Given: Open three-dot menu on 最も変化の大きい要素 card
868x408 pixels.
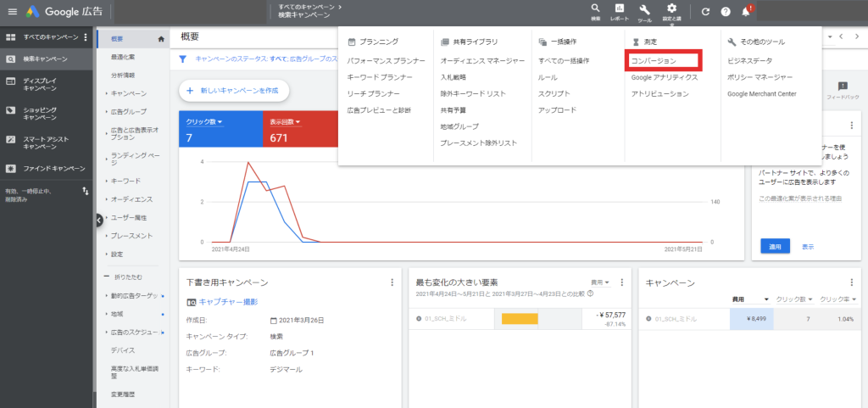Looking at the screenshot, I should (x=621, y=282).
